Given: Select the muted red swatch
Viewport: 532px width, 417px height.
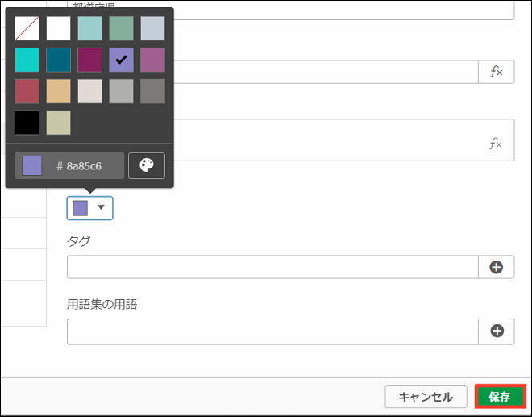Looking at the screenshot, I should [x=27, y=91].
